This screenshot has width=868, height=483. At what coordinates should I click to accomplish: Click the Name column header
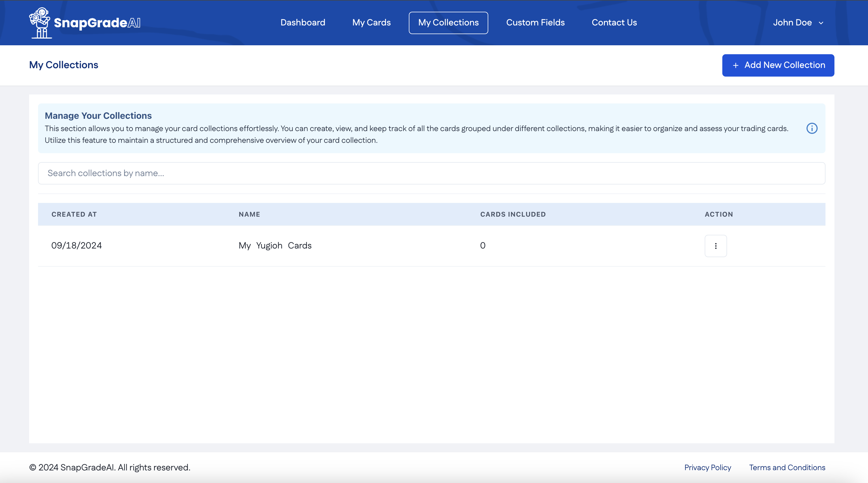(x=249, y=214)
